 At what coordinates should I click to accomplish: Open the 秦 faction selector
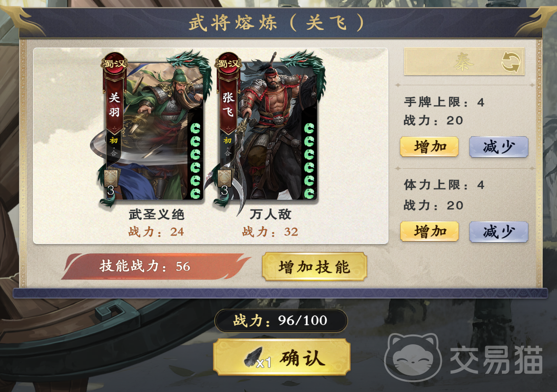(x=464, y=62)
